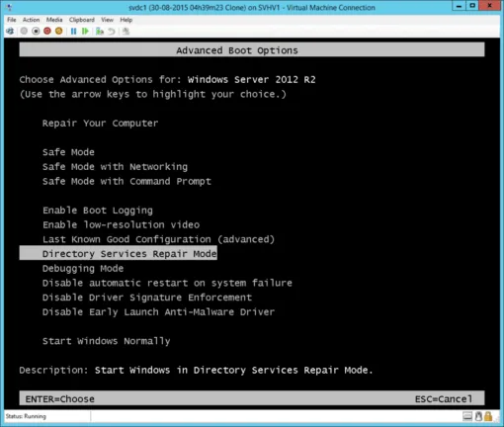Viewport: 504px width, 427px height.
Task: Open the Clipboard menu
Action: [x=82, y=20]
